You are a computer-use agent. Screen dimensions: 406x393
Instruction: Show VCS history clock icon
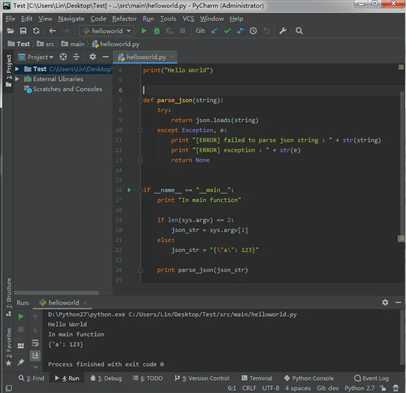tap(253, 31)
